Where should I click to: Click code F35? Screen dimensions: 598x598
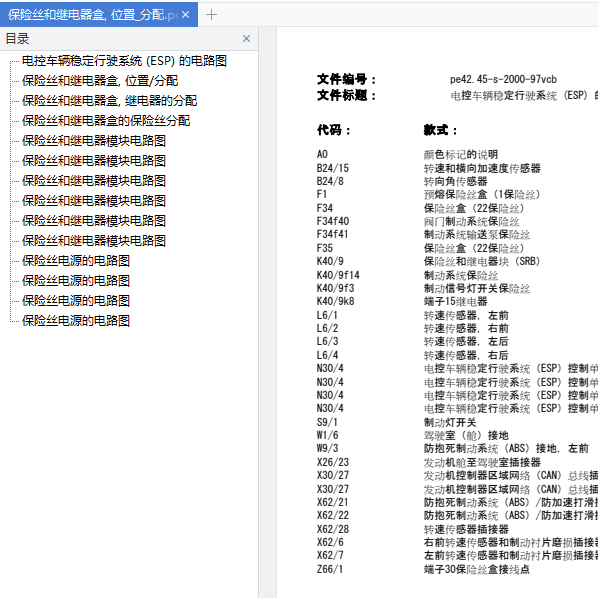(x=325, y=248)
